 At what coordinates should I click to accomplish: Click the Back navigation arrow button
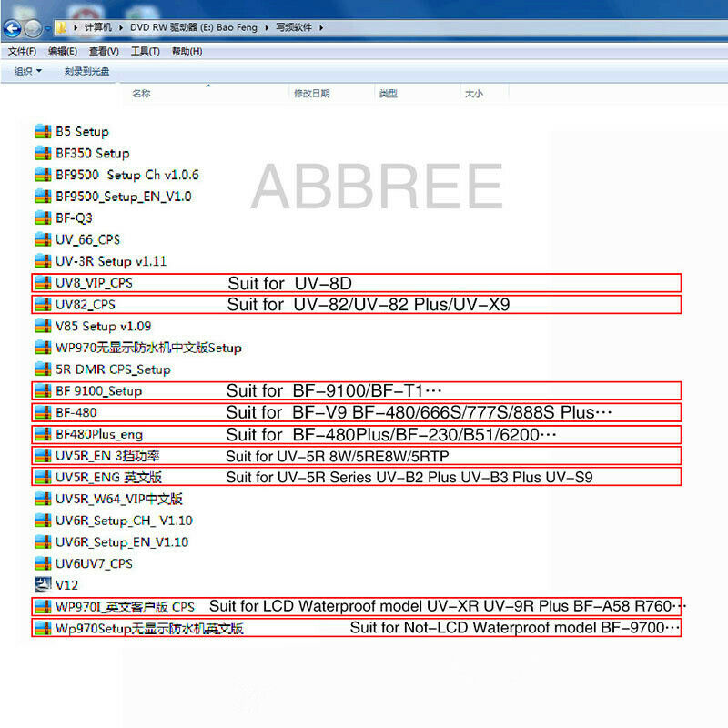point(13,27)
